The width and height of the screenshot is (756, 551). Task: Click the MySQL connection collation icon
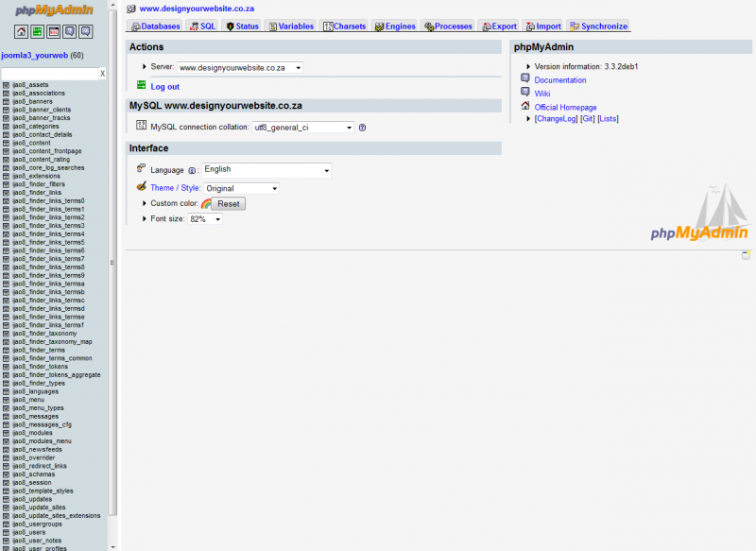[x=141, y=126]
